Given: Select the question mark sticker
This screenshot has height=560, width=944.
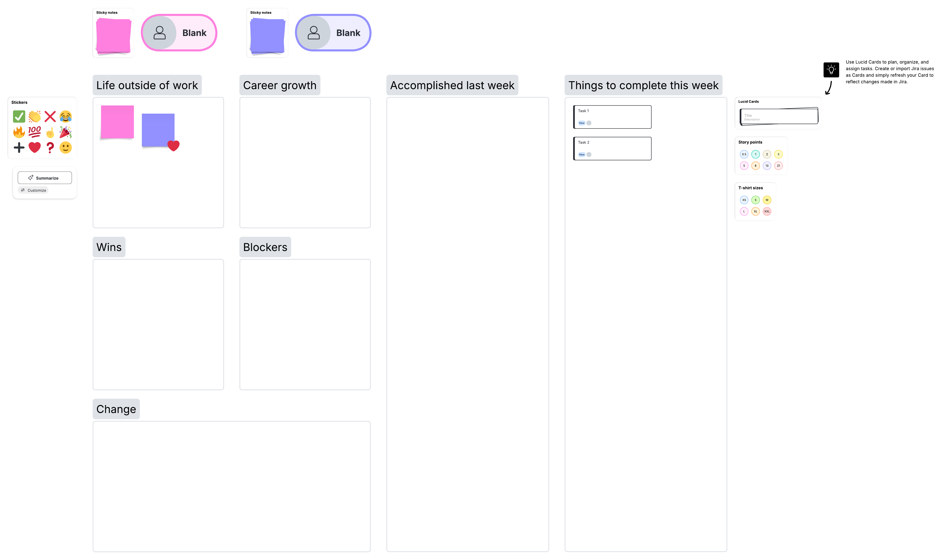Looking at the screenshot, I should [50, 147].
